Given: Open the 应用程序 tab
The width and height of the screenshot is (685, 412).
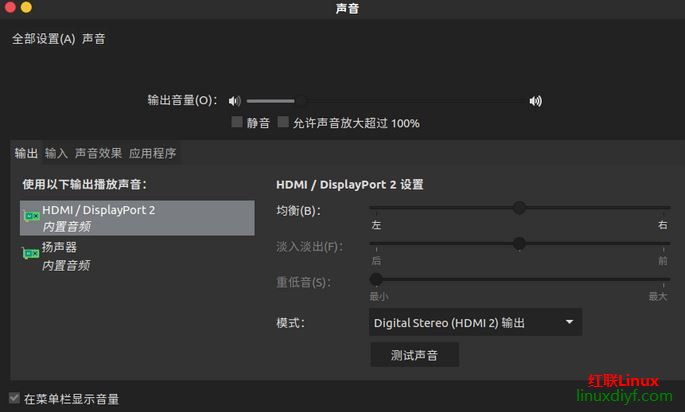Looking at the screenshot, I should tap(152, 153).
